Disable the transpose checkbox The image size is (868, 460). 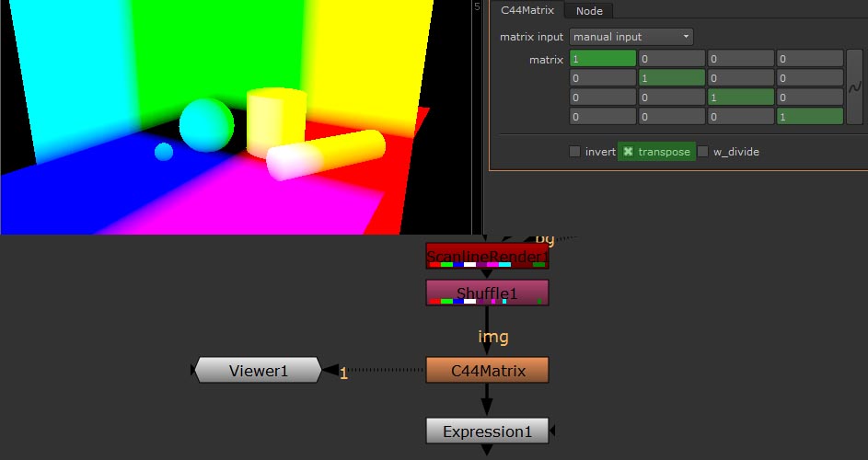click(x=629, y=152)
